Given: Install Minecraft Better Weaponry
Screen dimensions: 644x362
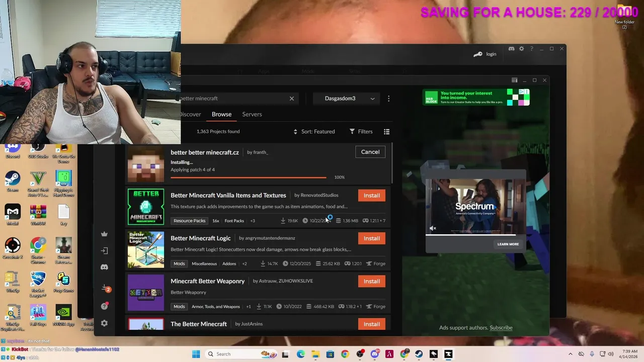Looking at the screenshot, I should (372, 281).
